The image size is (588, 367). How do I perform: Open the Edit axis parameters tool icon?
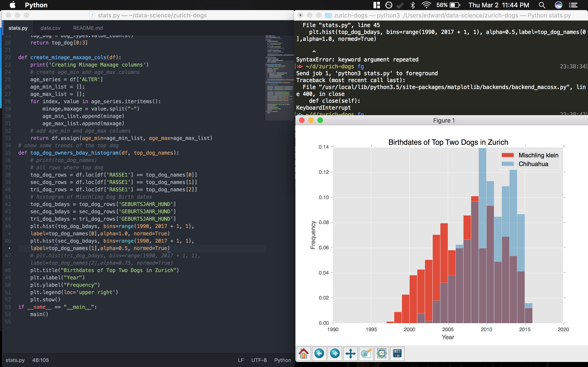pos(366,353)
